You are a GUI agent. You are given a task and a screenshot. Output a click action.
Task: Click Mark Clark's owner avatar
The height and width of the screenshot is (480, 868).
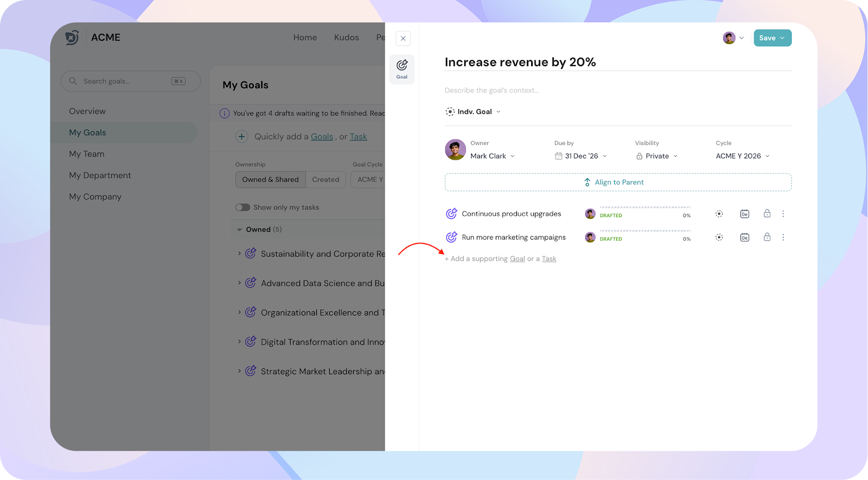(x=455, y=150)
